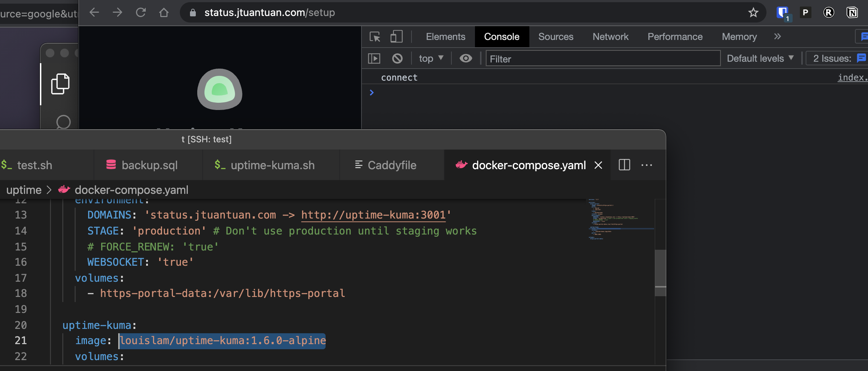
Task: Open the top JavaScript context dropdown
Action: tap(431, 58)
